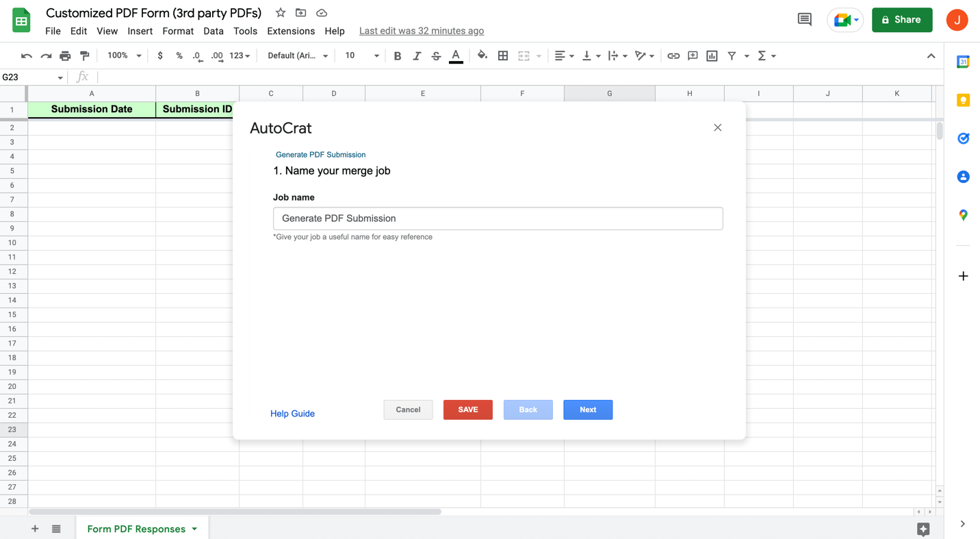Decrease decimal places icon
The width and height of the screenshot is (980, 539).
[197, 56]
